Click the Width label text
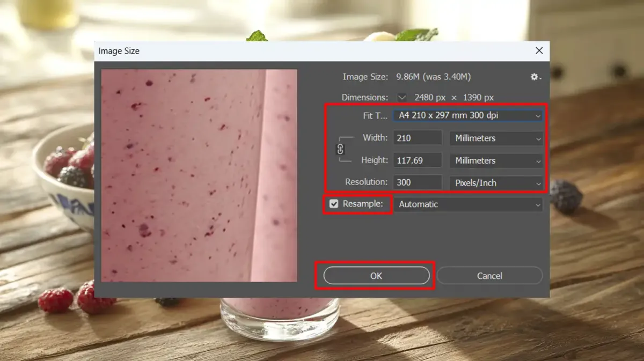Image resolution: width=644 pixels, height=361 pixels. pyautogui.click(x=375, y=138)
